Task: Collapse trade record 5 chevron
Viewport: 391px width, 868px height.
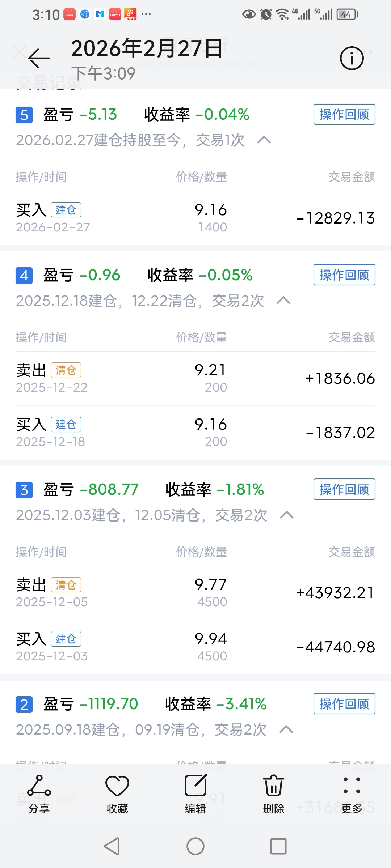Action: tap(264, 140)
